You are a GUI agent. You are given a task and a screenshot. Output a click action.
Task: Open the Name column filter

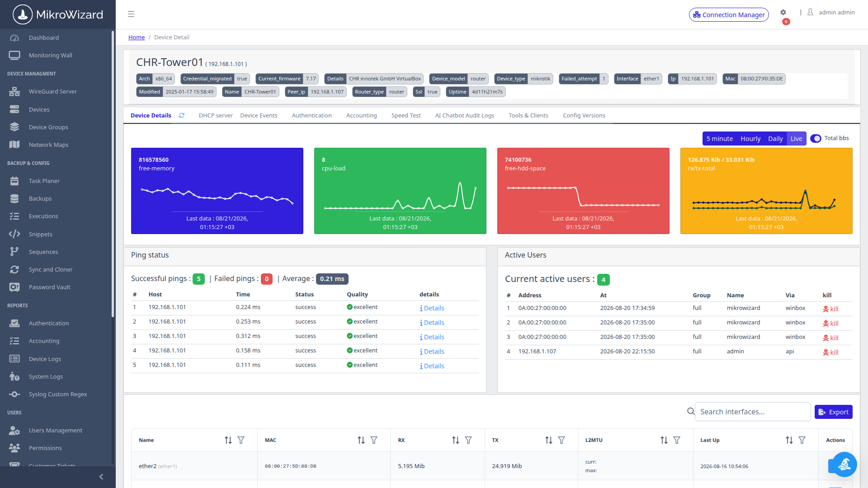click(241, 440)
